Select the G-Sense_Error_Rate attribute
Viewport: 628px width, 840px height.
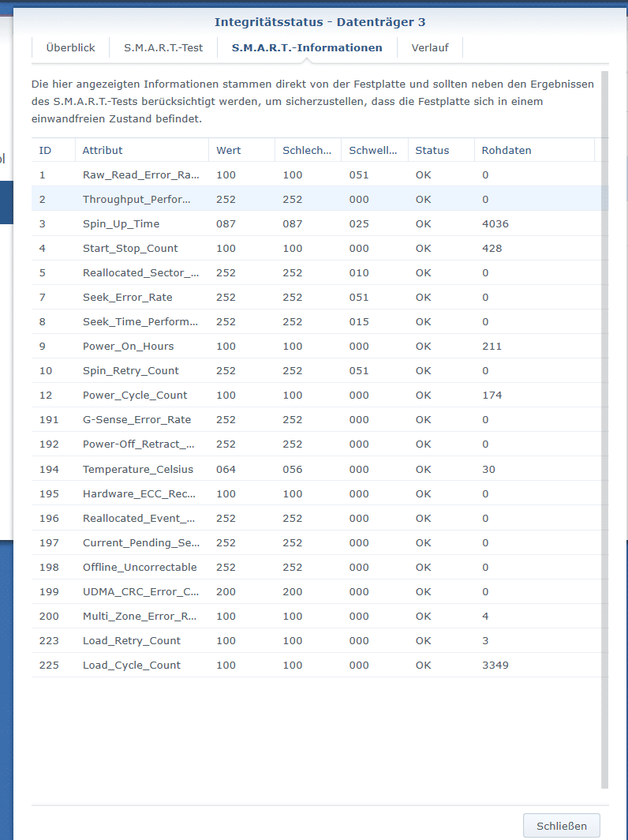click(x=136, y=420)
